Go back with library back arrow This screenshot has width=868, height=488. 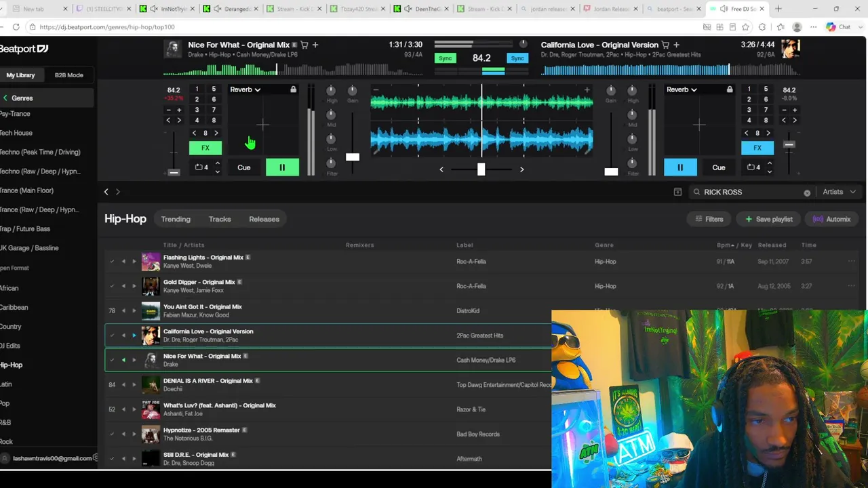(106, 192)
